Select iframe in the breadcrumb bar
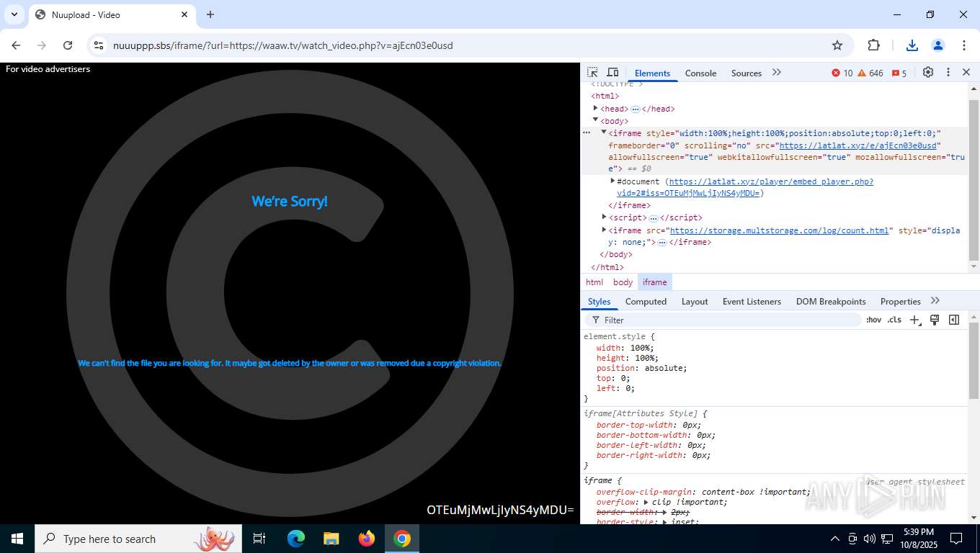 pos(654,282)
